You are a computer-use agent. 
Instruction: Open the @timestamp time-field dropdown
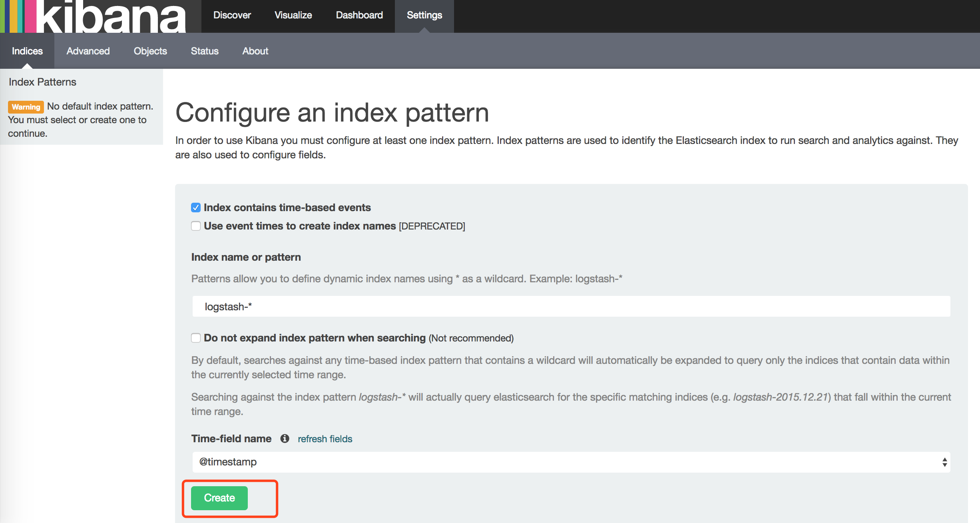point(571,462)
